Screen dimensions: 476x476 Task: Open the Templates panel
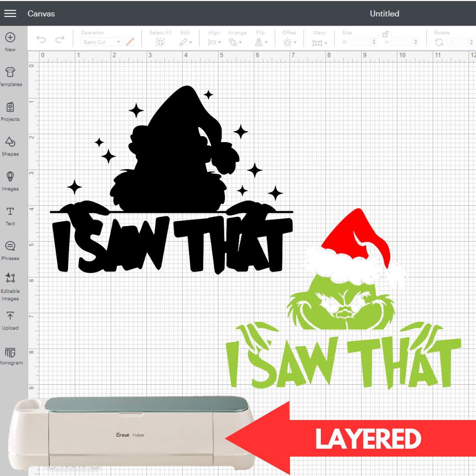pos(10,77)
